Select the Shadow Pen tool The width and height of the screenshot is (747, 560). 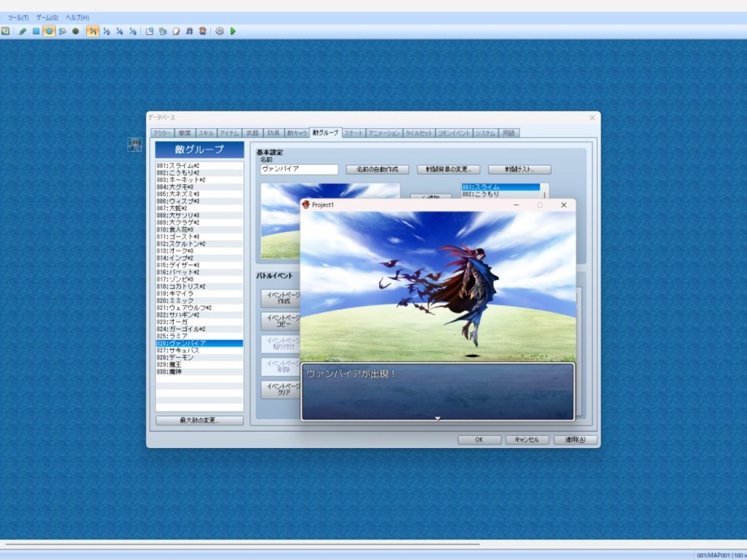click(x=76, y=30)
